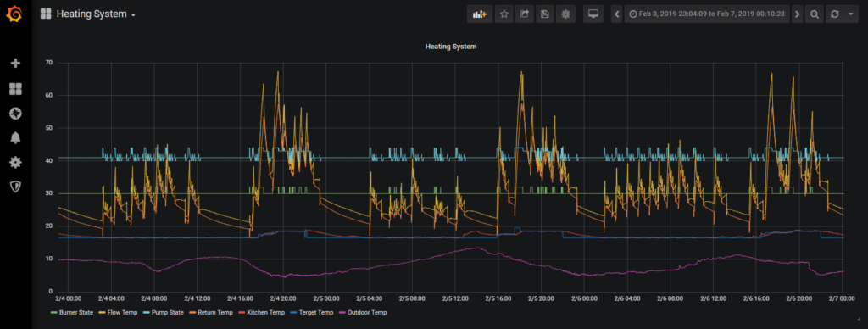Open the Alerting bell icon in sidebar
This screenshot has width=868, height=329.
pyautogui.click(x=15, y=138)
